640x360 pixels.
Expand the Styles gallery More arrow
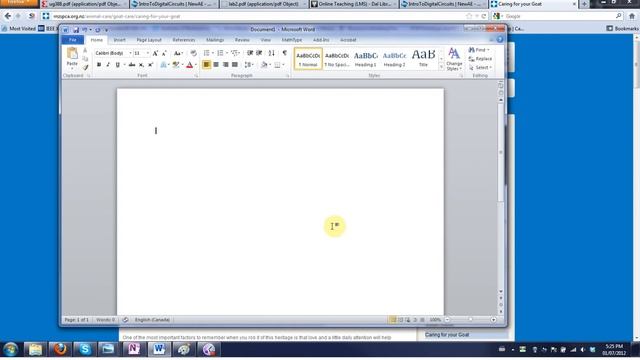click(441, 67)
